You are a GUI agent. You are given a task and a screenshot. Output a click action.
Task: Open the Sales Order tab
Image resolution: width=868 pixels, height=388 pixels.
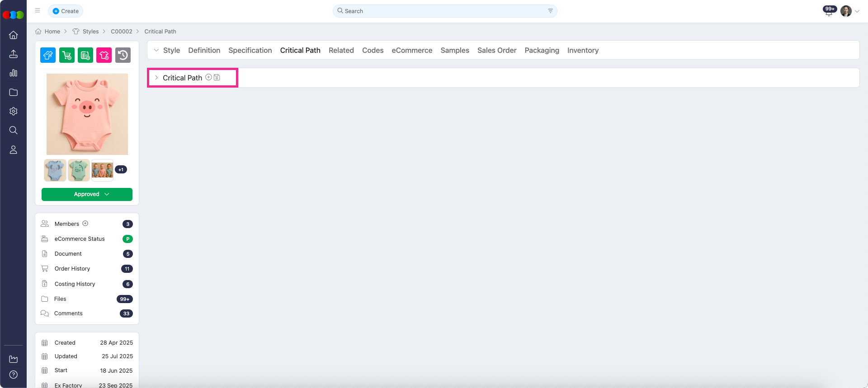[496, 51]
